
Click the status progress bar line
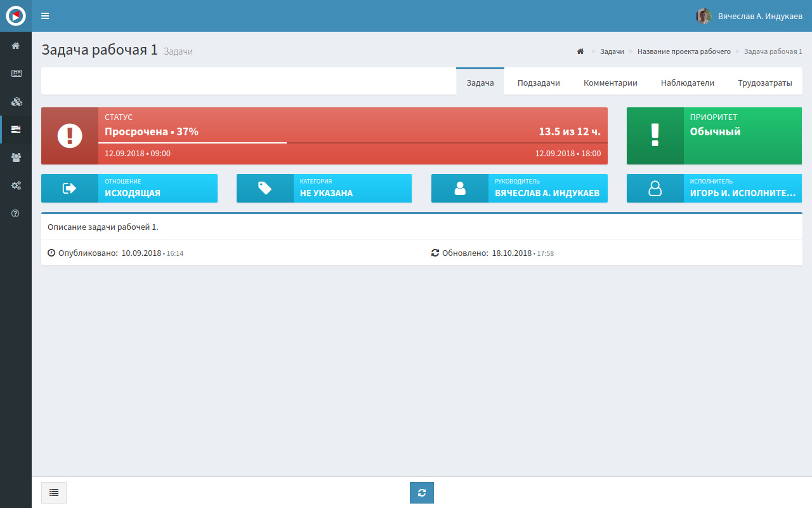coord(353,143)
